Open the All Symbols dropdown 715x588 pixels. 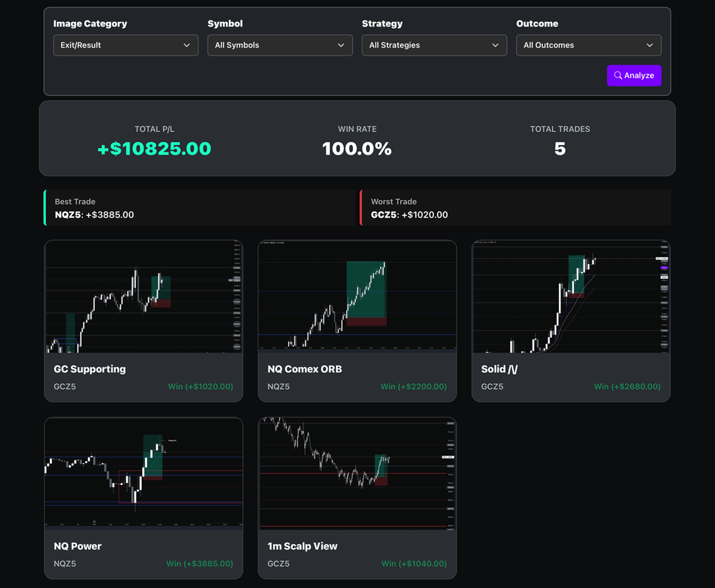point(280,45)
